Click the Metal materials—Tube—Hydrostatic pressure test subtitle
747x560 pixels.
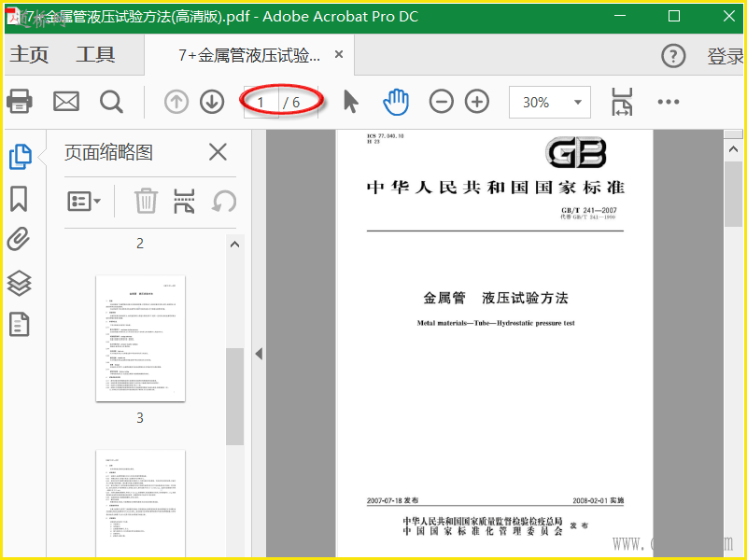[496, 323]
